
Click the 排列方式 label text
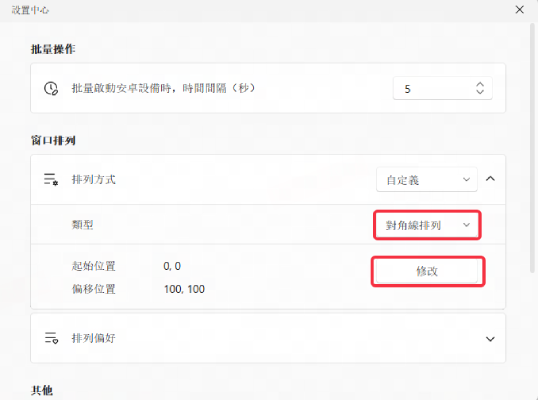(93, 179)
